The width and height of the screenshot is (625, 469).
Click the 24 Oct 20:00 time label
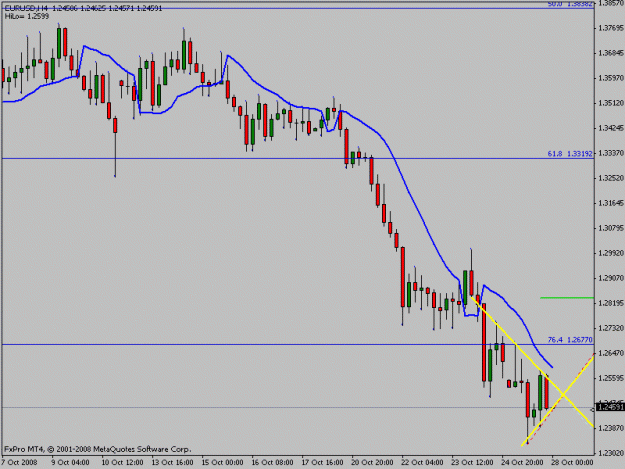[523, 463]
